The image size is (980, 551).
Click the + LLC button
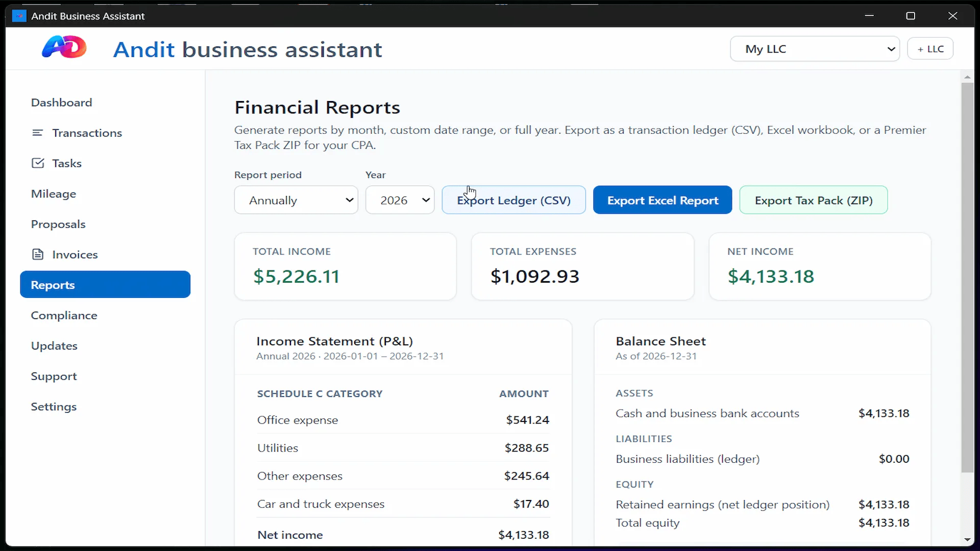(x=930, y=49)
